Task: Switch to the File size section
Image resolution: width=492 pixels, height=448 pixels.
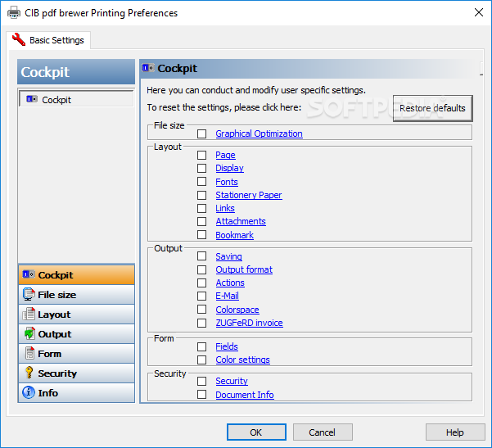Action: (x=76, y=295)
